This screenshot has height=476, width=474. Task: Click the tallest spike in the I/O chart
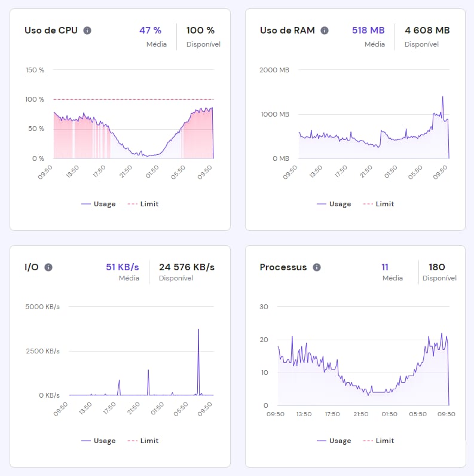[198, 330]
